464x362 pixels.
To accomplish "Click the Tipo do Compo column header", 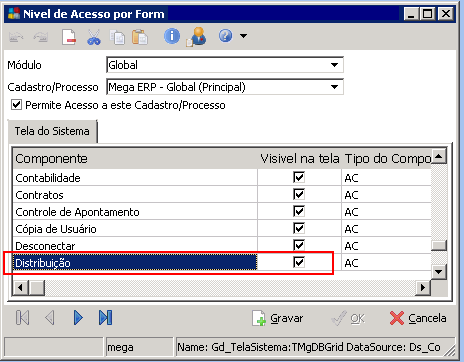I will [x=387, y=158].
